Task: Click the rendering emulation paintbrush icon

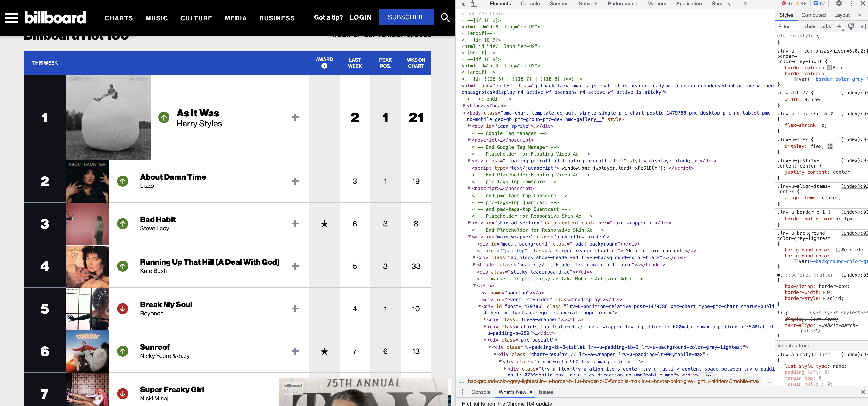Action: [851, 27]
